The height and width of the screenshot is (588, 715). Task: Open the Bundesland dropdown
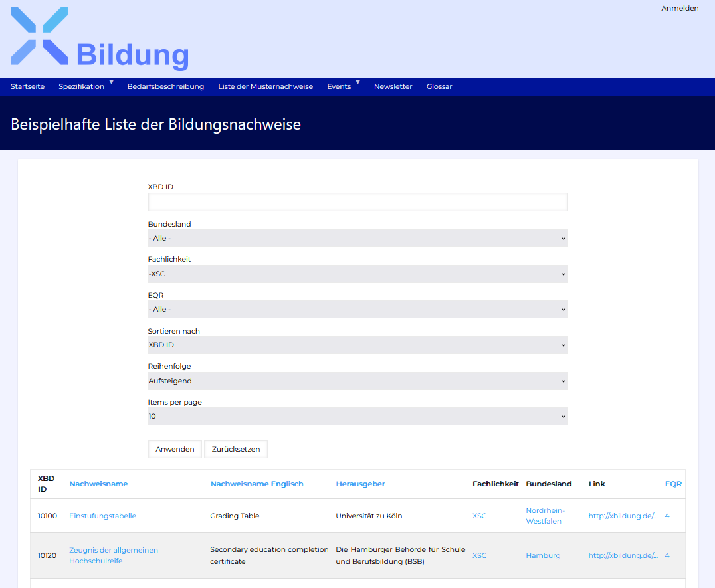pyautogui.click(x=357, y=238)
